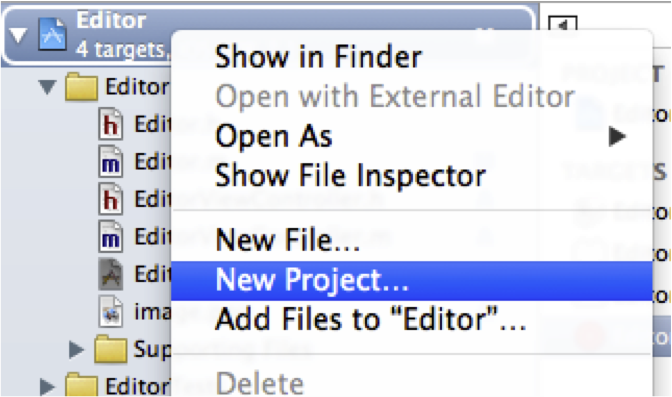This screenshot has width=672, height=397.
Task: Click the second .m implementation file icon
Action: [x=111, y=236]
